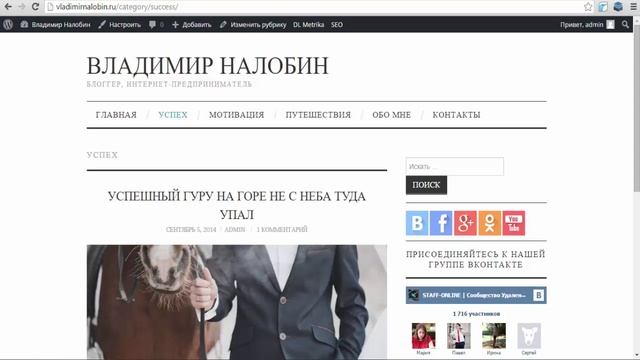Click the VK logo in the group widget
The height and width of the screenshot is (360, 640).
coord(538,295)
